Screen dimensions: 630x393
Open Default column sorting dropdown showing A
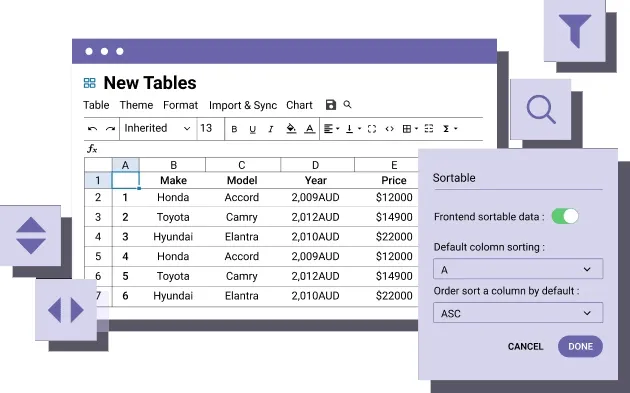[518, 269]
